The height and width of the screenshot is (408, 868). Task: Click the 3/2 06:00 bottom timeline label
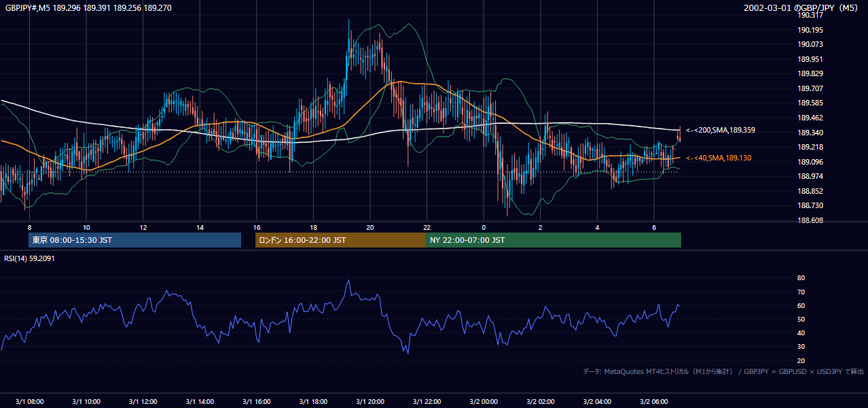[x=654, y=401]
